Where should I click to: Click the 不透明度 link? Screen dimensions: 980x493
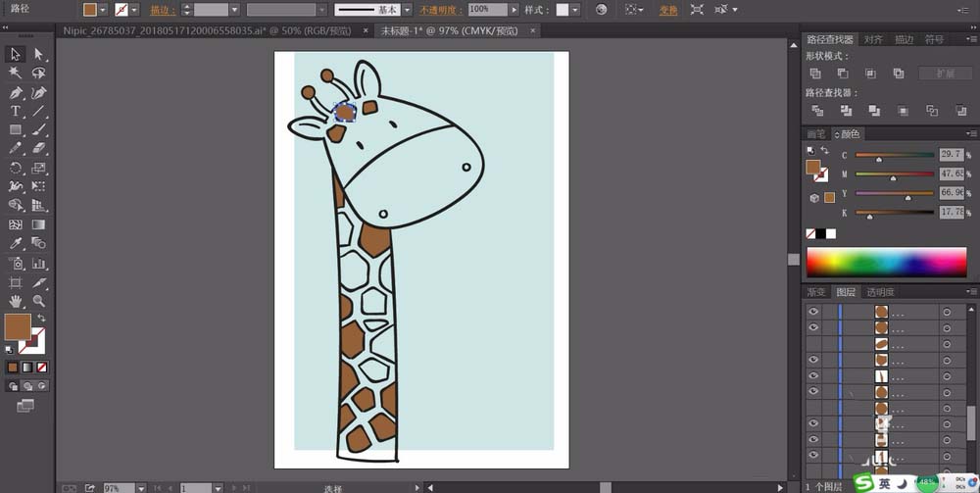coord(441,10)
